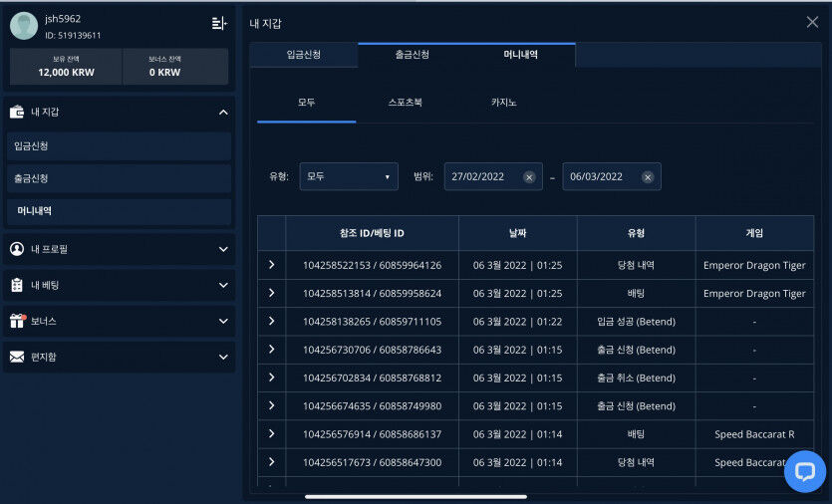The height and width of the screenshot is (504, 832).
Task: Clear the 06/03/2022 end date
Action: pos(648,177)
